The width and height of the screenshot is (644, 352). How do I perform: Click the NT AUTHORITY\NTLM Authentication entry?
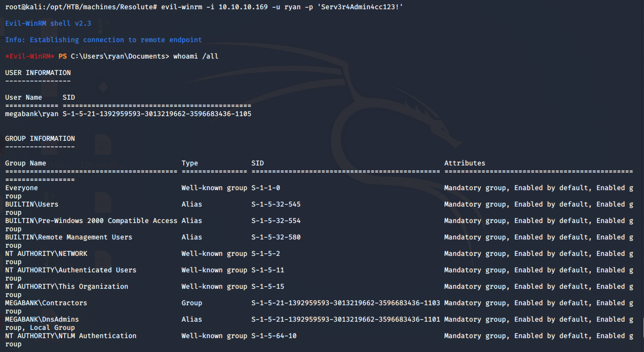click(71, 336)
